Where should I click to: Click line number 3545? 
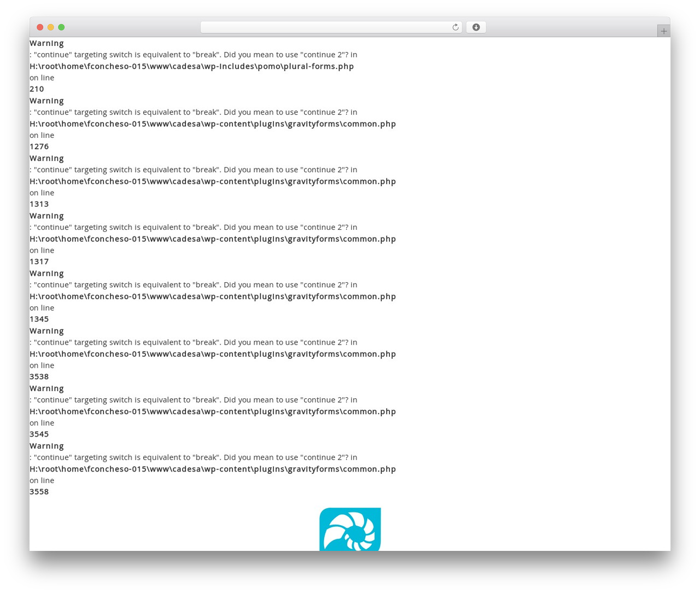point(39,434)
